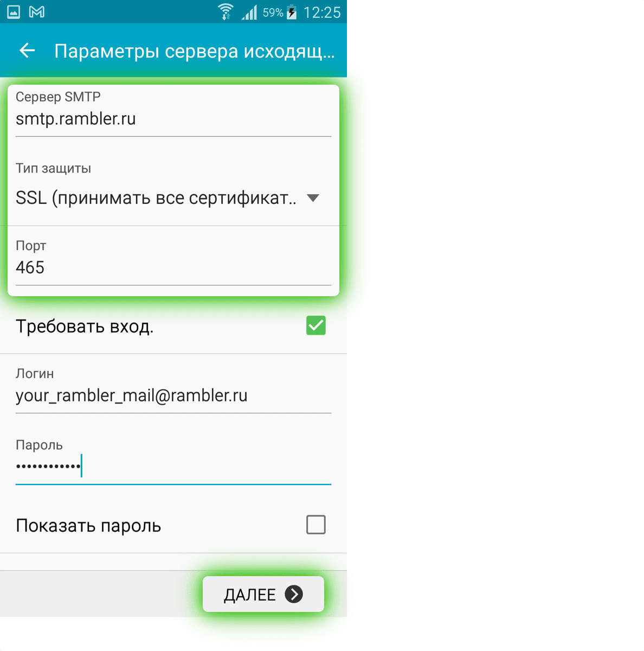Edit the Логин email address field
Screen dimensions: 644x651
point(172,395)
